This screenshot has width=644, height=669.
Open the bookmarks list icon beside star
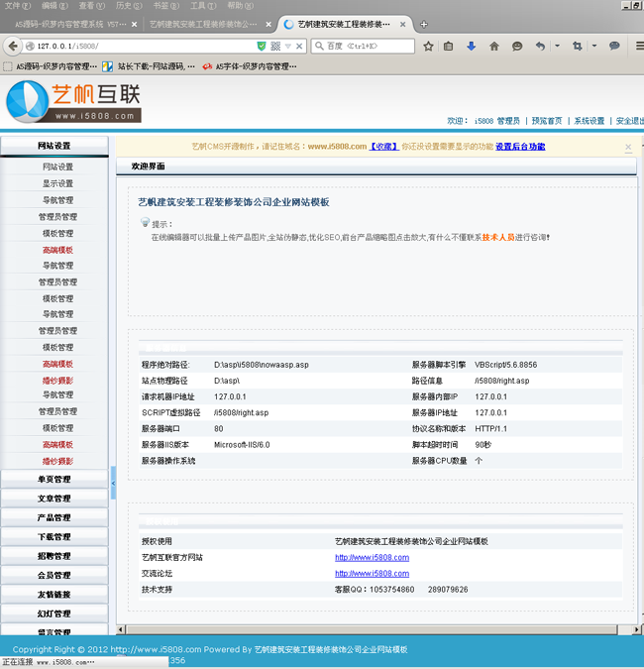click(448, 46)
